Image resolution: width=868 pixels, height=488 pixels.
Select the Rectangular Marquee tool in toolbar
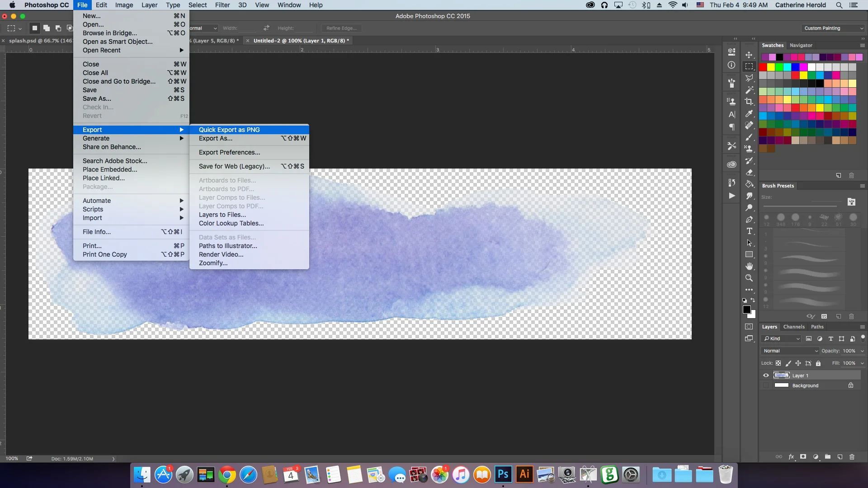749,66
